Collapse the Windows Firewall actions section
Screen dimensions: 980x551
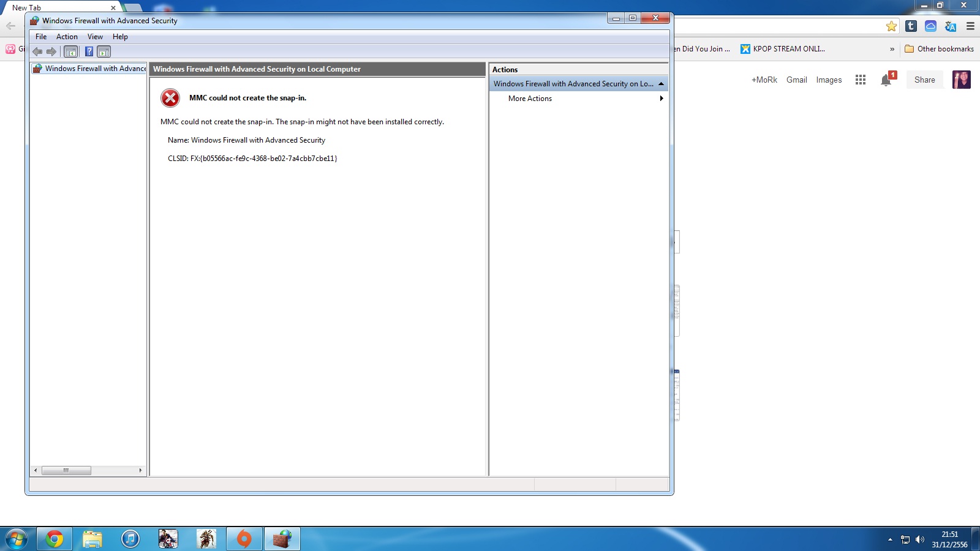[661, 84]
